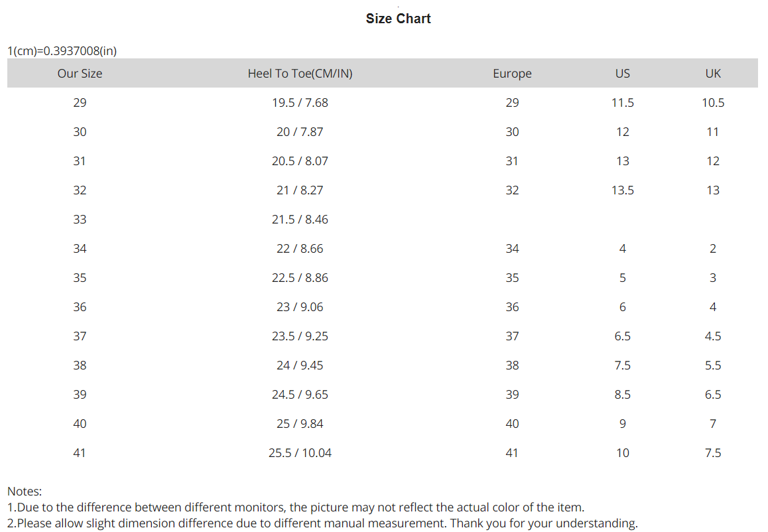Select Europe size 36 cell

pyautogui.click(x=512, y=307)
